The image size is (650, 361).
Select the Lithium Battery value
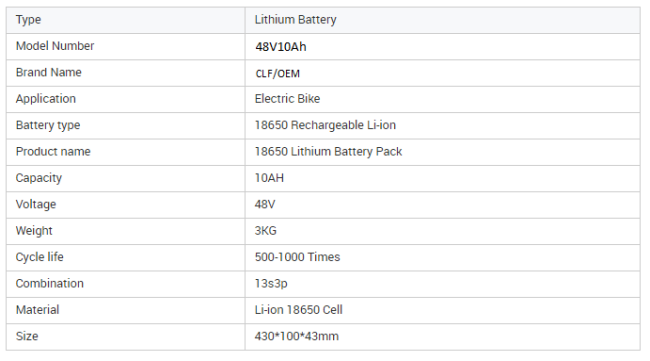(x=295, y=19)
